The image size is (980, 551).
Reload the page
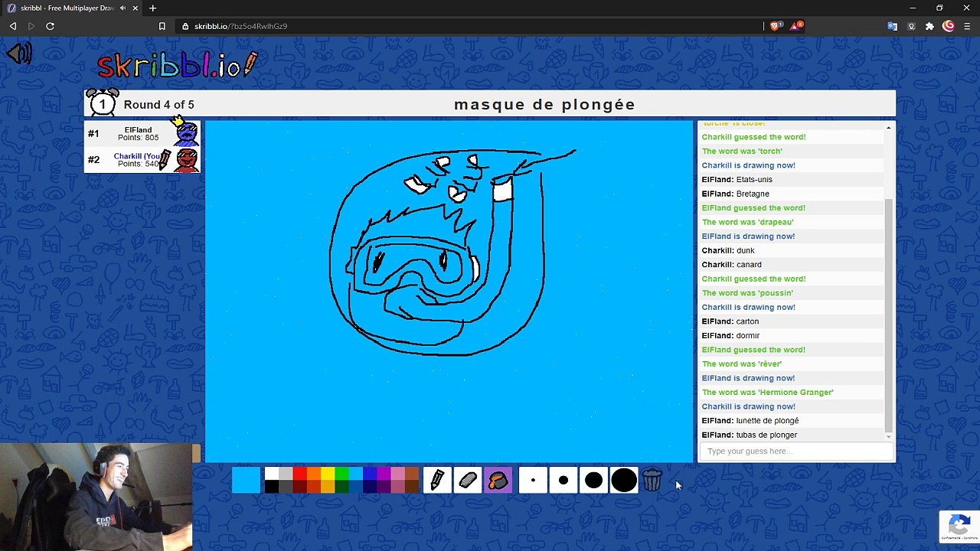[50, 26]
